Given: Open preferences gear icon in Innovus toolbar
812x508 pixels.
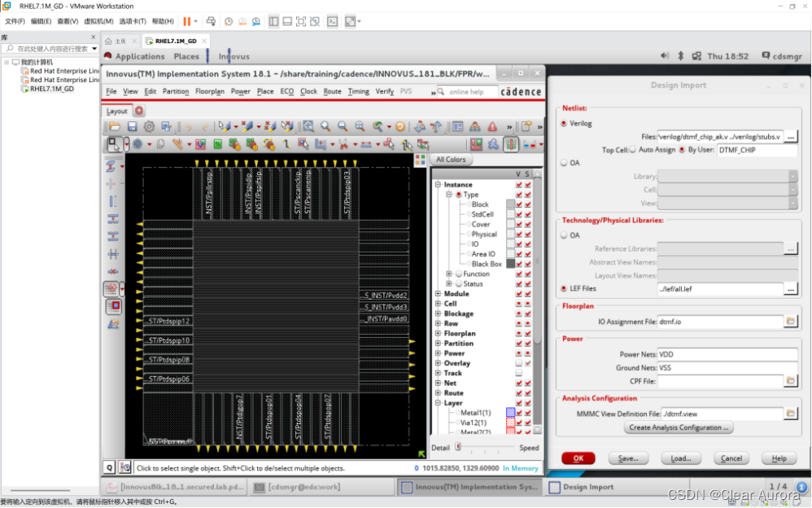Looking at the screenshot, I should (x=149, y=126).
